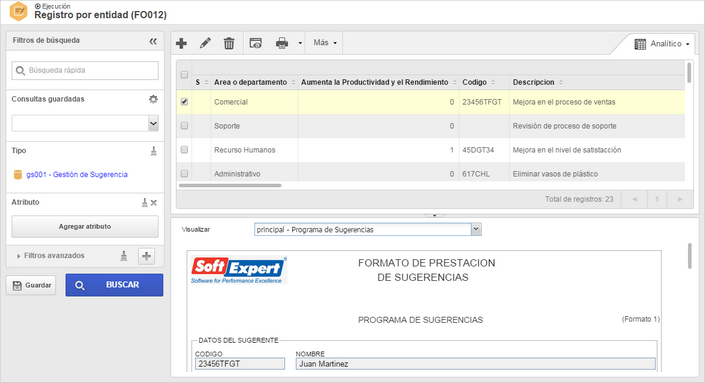This screenshot has width=705, height=383.
Task: Click the Guardar button
Action: click(31, 285)
